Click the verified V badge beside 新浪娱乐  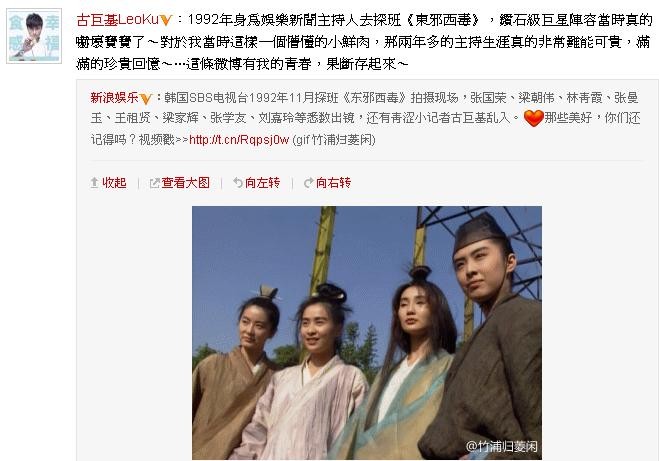click(x=145, y=99)
